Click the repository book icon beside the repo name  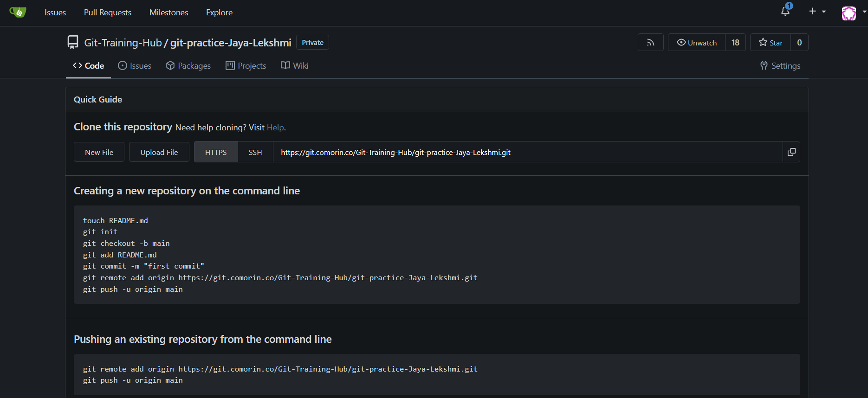72,42
